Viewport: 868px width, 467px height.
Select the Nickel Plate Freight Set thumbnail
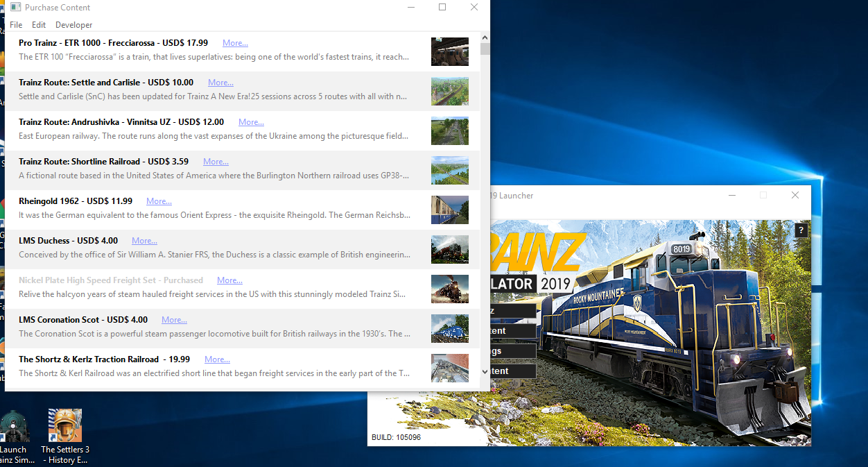(x=450, y=289)
